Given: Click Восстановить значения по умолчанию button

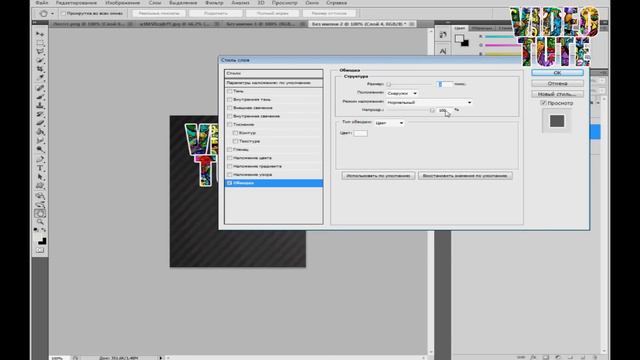Looking at the screenshot, I should (465, 176).
